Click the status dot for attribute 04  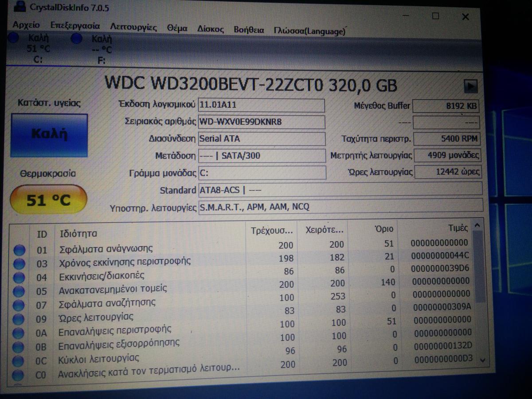pos(19,278)
